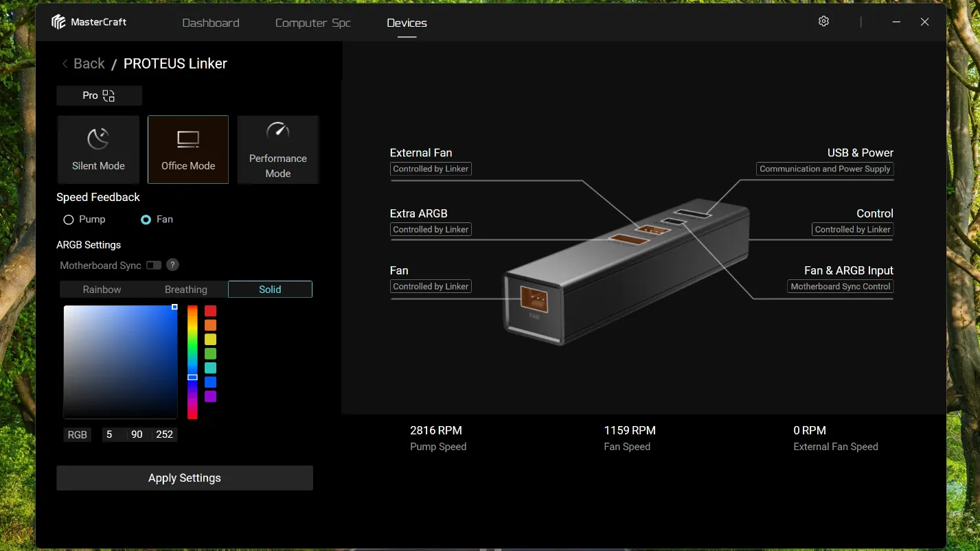This screenshot has width=980, height=551.
Task: Choose Performance Mode gauge icon
Action: click(x=278, y=130)
